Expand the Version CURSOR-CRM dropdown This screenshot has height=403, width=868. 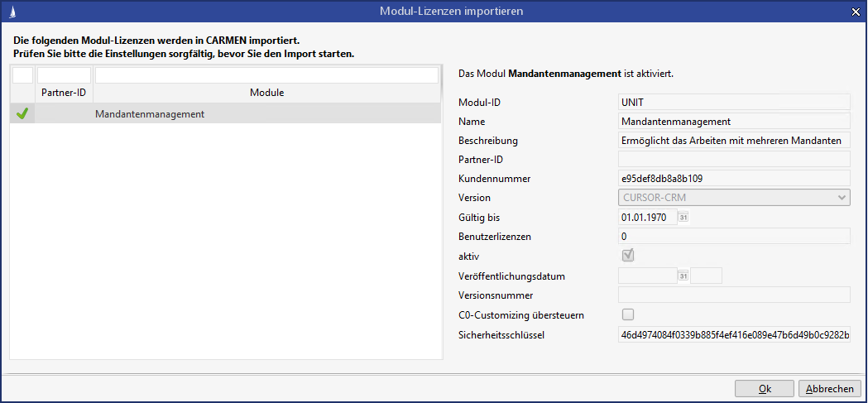coord(842,198)
